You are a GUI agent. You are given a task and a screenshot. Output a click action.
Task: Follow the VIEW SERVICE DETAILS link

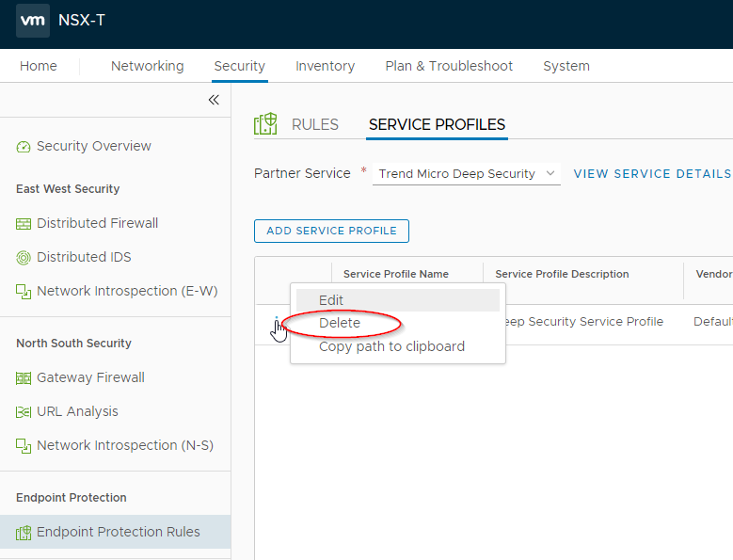[x=651, y=174]
